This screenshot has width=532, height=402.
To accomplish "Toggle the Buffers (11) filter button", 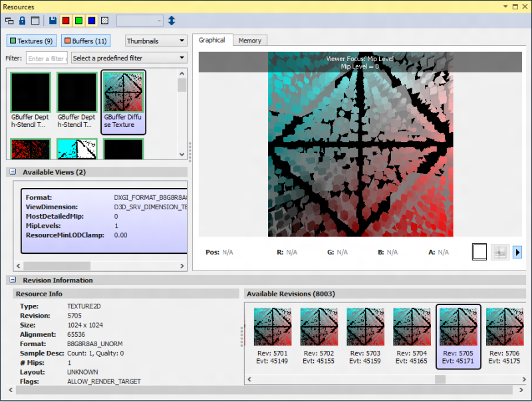I will [86, 41].
